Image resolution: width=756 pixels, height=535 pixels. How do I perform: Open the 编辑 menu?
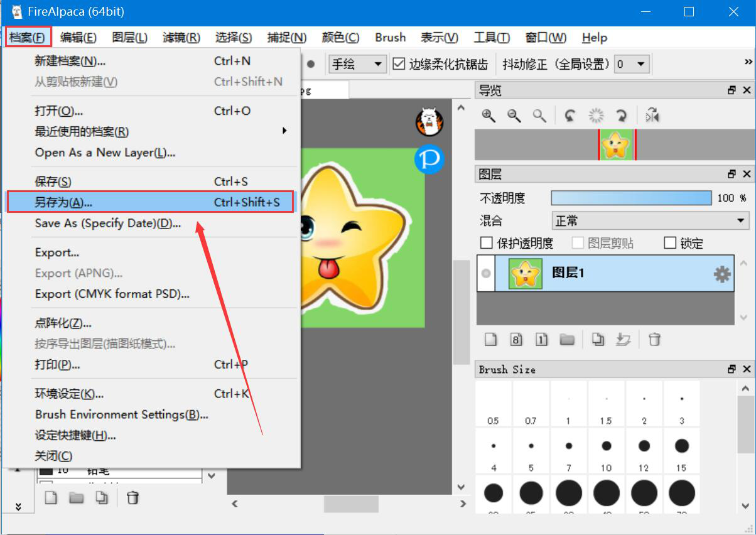pyautogui.click(x=78, y=38)
